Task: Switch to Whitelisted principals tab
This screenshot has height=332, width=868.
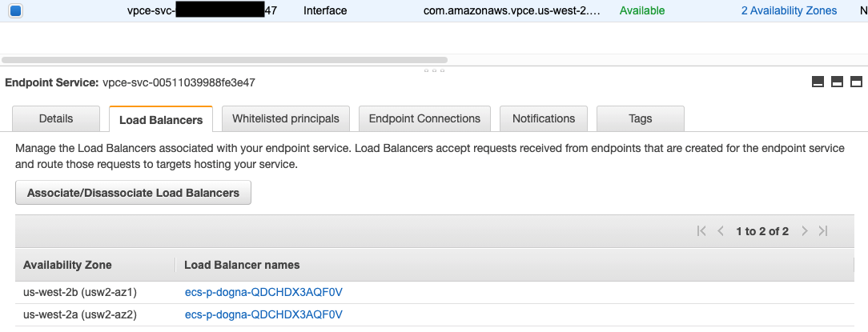Action: click(286, 118)
